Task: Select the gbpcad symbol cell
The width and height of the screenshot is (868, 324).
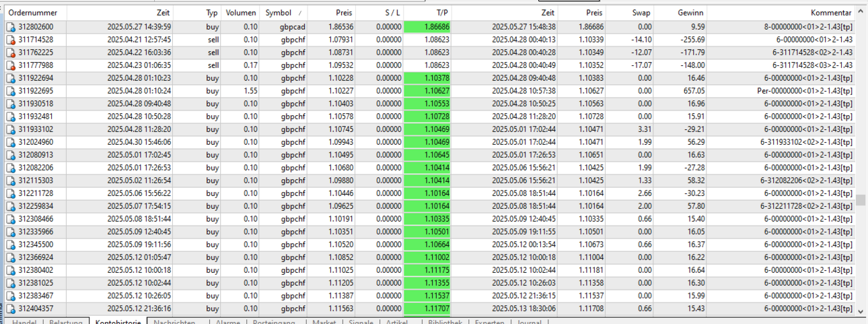Action: 293,28
